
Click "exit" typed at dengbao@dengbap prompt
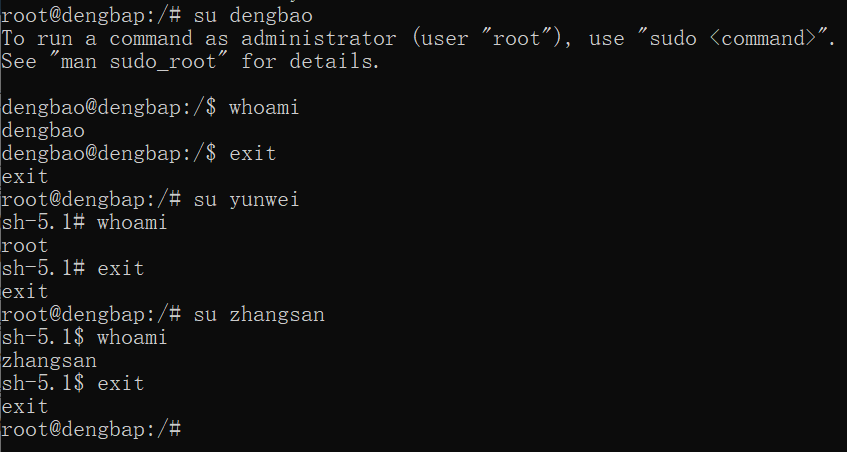coord(252,153)
